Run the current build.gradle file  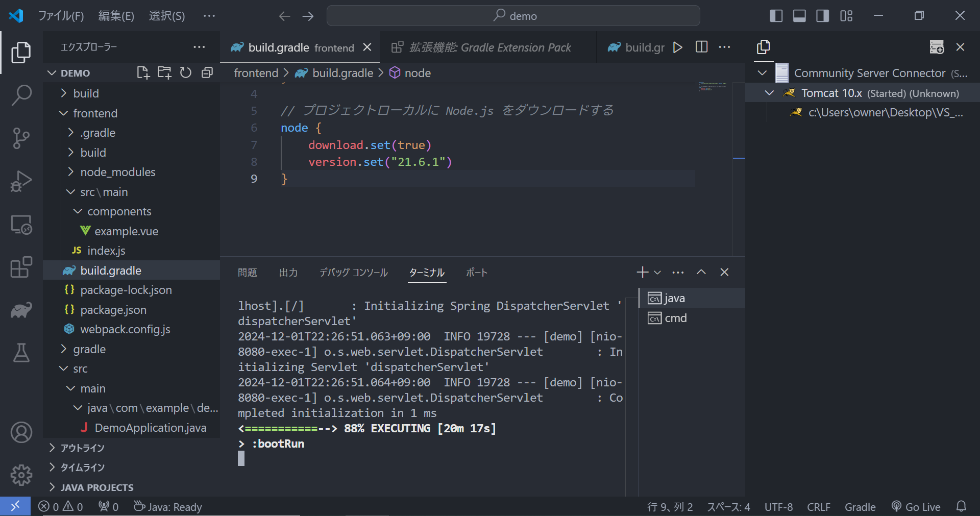[x=678, y=47]
